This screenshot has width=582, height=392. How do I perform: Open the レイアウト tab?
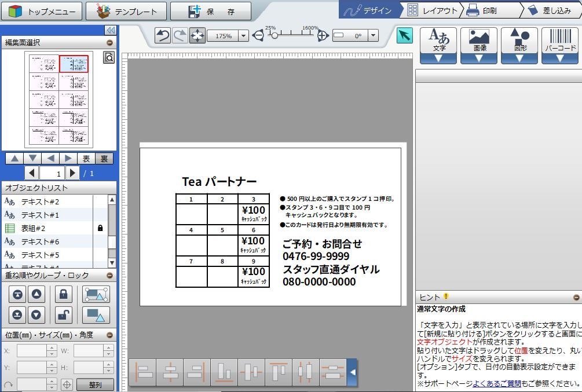click(x=433, y=10)
